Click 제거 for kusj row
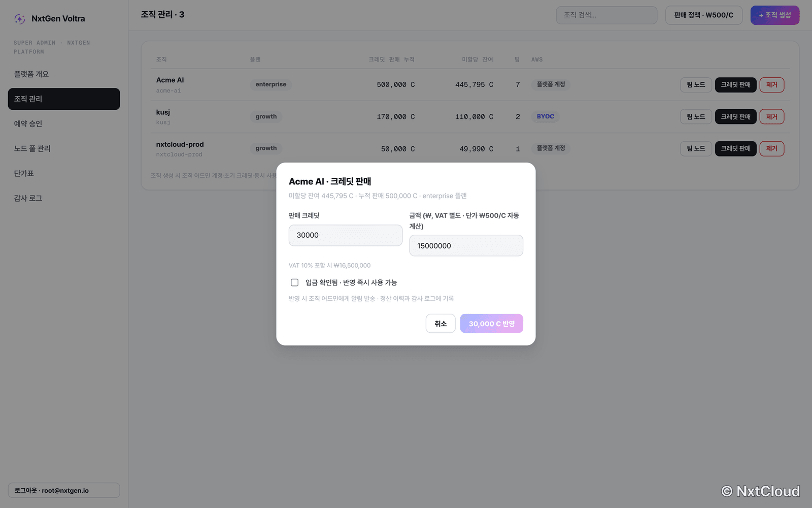The width and height of the screenshot is (812, 508). tap(772, 117)
